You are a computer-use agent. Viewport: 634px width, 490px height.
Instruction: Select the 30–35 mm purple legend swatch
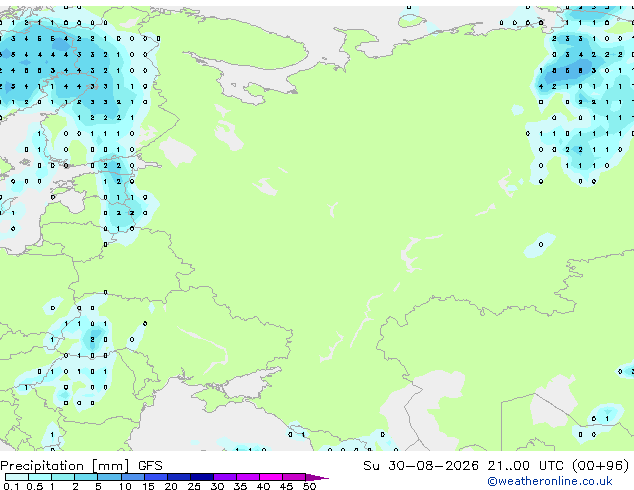point(225,477)
